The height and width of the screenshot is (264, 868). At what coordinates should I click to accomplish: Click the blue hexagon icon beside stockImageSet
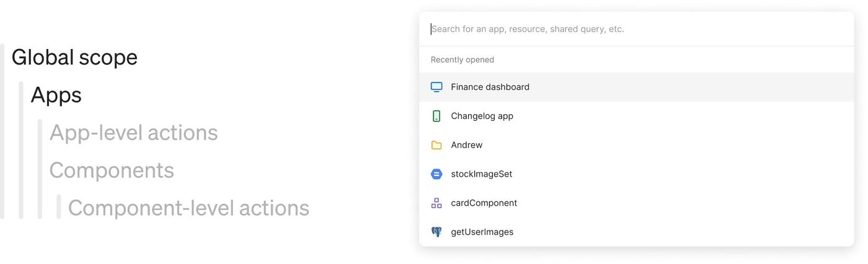[436, 174]
